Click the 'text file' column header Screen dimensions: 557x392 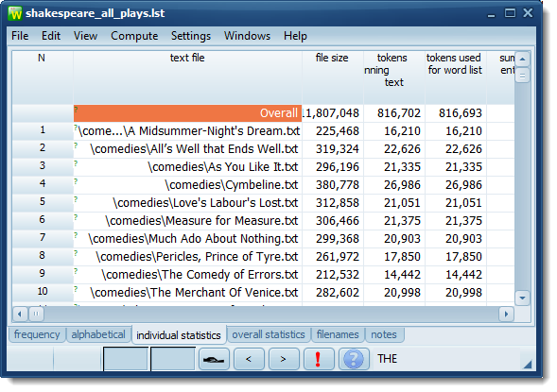click(187, 77)
